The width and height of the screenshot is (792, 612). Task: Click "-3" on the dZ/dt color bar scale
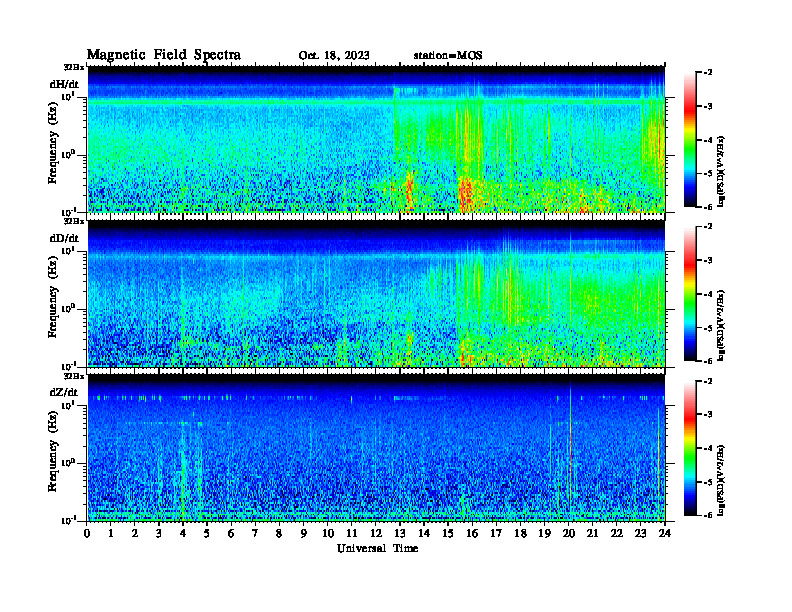pyautogui.click(x=708, y=415)
